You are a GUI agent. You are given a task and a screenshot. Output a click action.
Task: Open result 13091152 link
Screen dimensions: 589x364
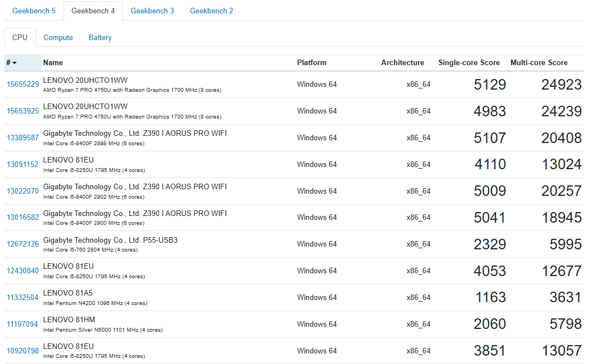(22, 164)
